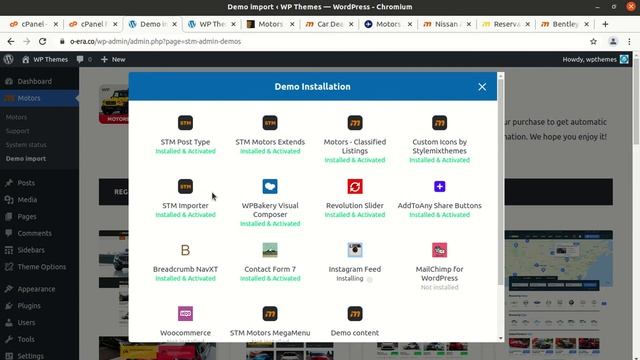Reload the page in Chromium

click(x=42, y=41)
